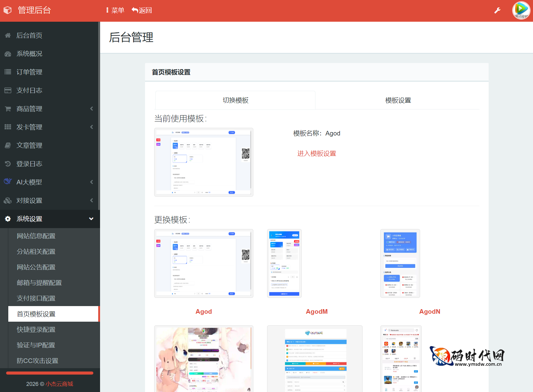The image size is (533, 392).
Task: Expand the 商品管理 submenu arrow
Action: 91,109
